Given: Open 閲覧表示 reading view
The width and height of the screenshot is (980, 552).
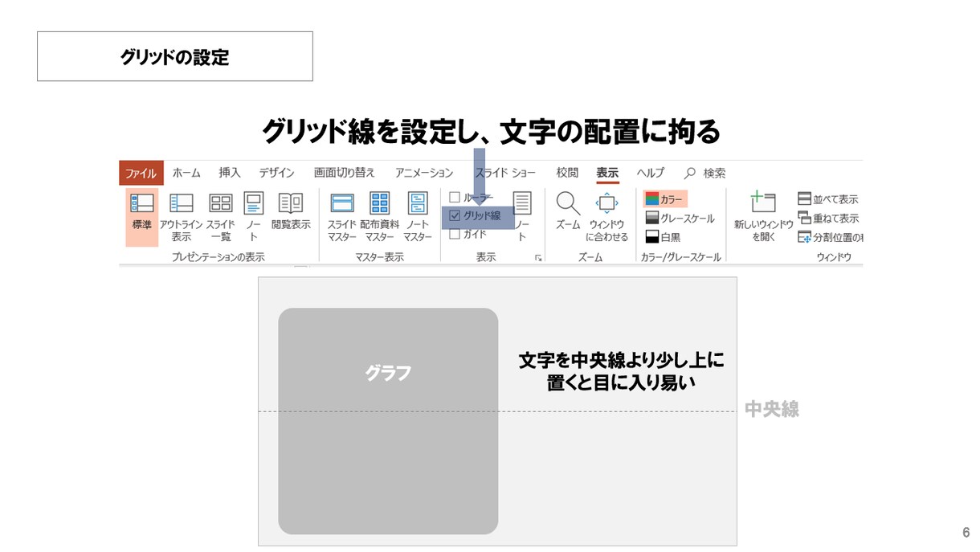Looking at the screenshot, I should pos(291,211).
